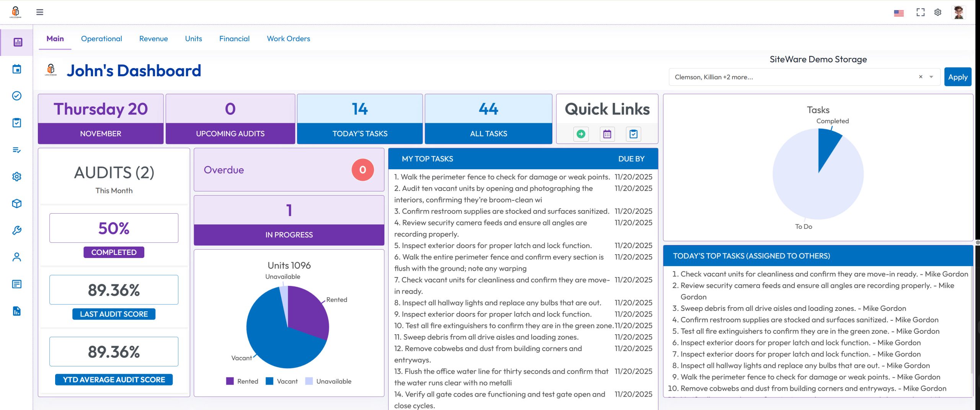The width and height of the screenshot is (980, 410).
Task: Click the circled checkmark sidebar icon
Action: pos(16,96)
